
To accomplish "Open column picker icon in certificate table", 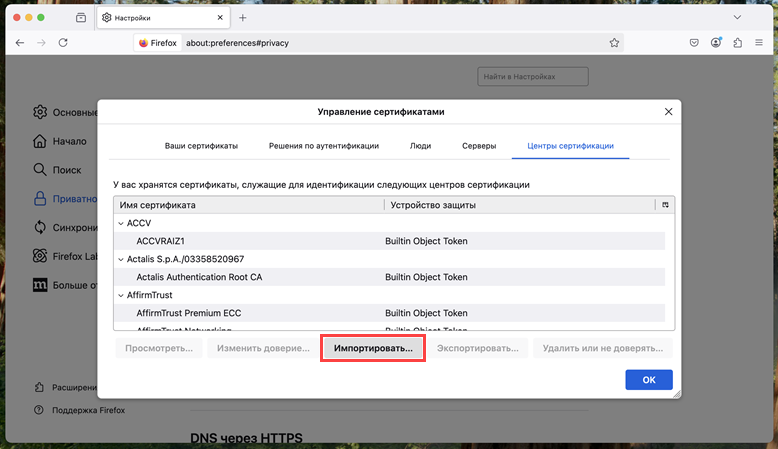I will pos(665,205).
